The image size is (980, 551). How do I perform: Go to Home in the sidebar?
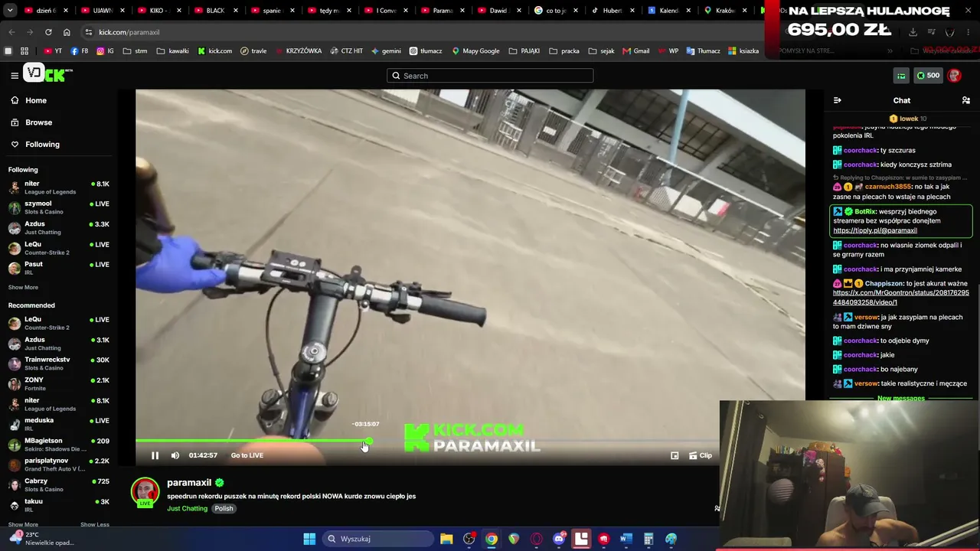pyautogui.click(x=35, y=100)
